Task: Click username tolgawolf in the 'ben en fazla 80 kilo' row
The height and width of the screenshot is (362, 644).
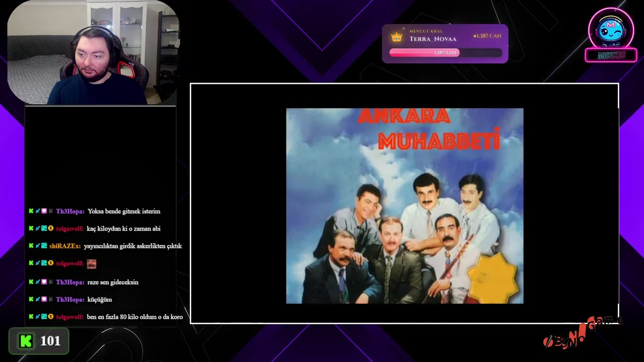Action: (x=70, y=317)
